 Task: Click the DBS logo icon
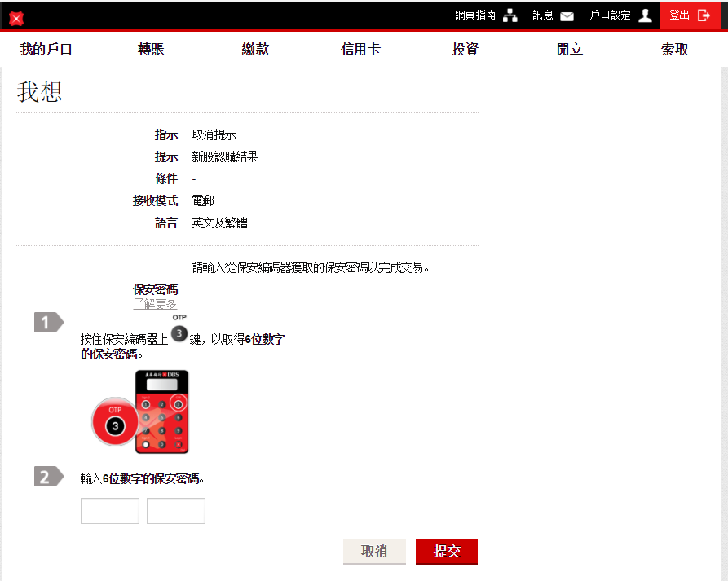click(x=15, y=17)
